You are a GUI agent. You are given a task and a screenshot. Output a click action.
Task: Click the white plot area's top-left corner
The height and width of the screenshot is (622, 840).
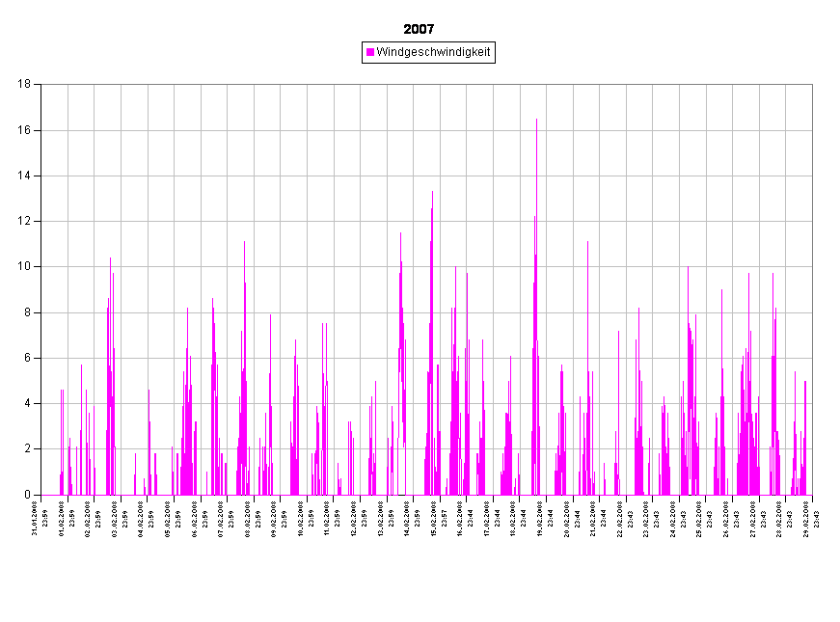point(42,85)
